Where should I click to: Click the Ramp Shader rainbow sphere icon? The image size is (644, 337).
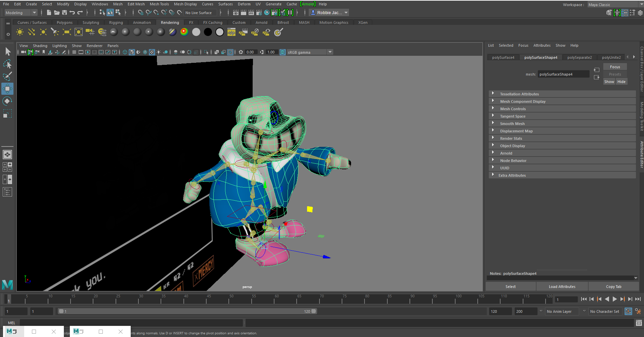pyautogui.click(x=184, y=32)
